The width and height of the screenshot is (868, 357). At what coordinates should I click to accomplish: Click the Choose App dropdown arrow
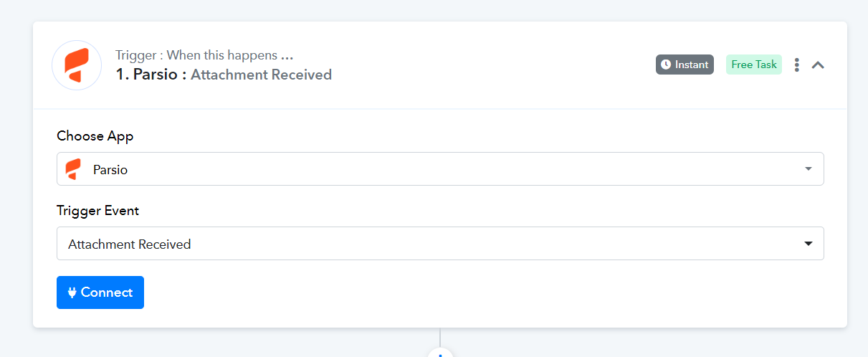pyautogui.click(x=809, y=169)
